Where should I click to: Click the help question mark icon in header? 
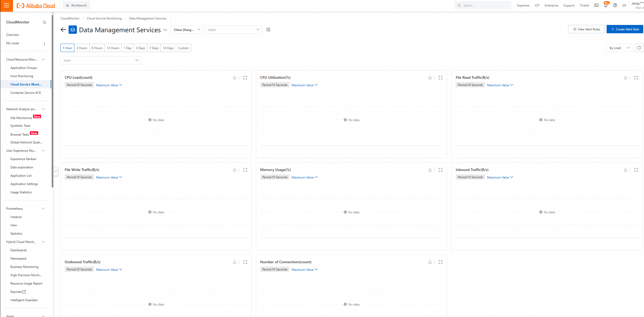click(x=615, y=5)
